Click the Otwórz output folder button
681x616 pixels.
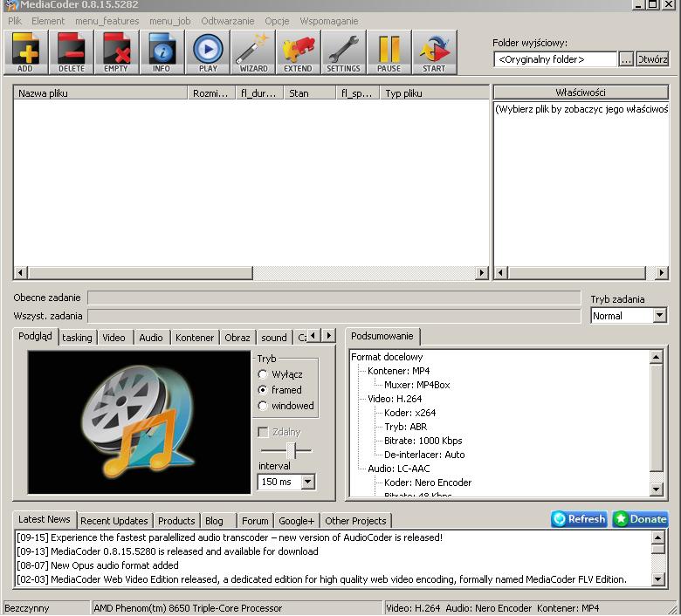[652, 59]
